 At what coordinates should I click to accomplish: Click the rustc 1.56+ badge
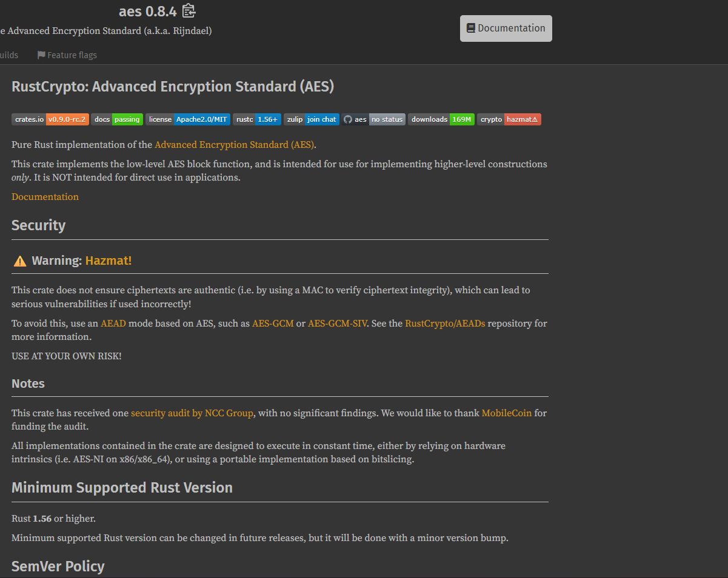[x=257, y=119]
